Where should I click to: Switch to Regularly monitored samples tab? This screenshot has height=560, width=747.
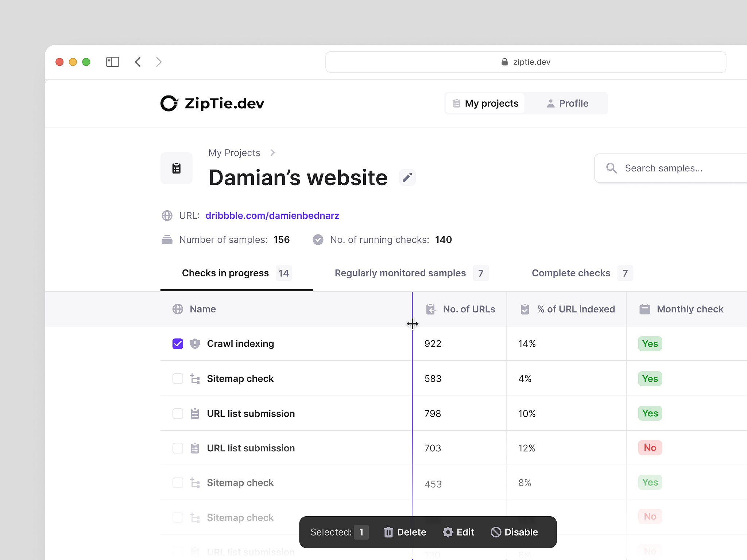[x=400, y=273]
